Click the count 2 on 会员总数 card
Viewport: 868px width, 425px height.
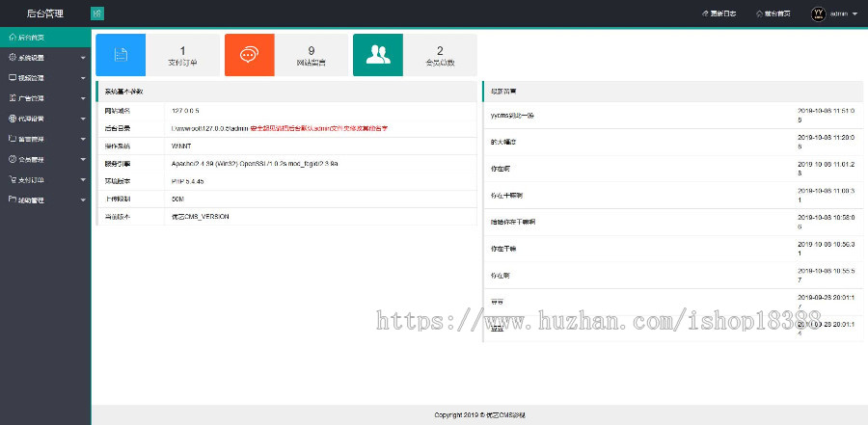[440, 51]
